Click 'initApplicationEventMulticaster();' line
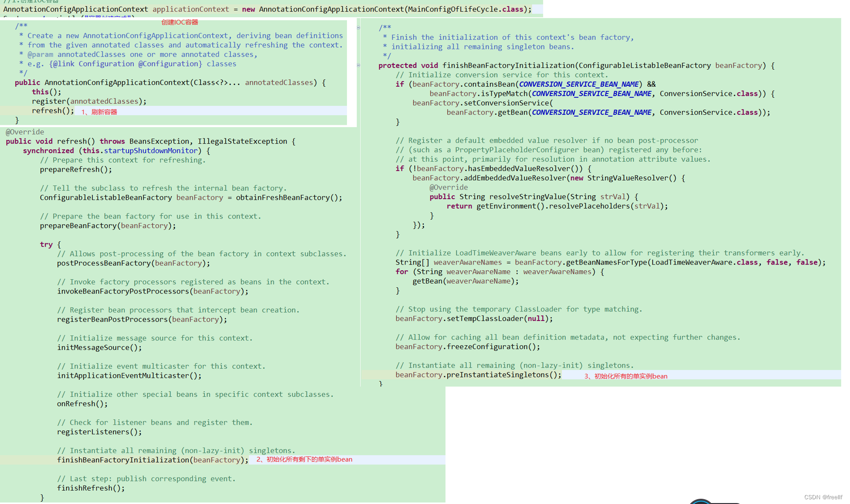 [x=129, y=376]
